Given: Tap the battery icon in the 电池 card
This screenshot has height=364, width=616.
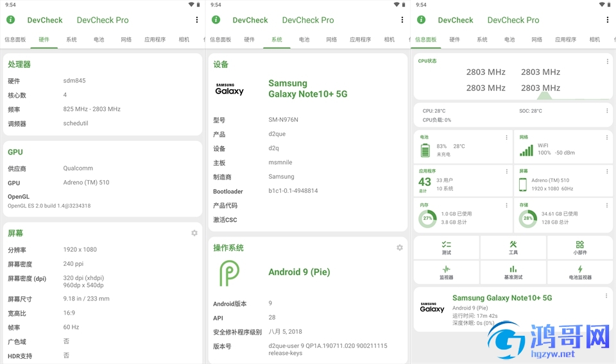Looking at the screenshot, I should pyautogui.click(x=425, y=150).
